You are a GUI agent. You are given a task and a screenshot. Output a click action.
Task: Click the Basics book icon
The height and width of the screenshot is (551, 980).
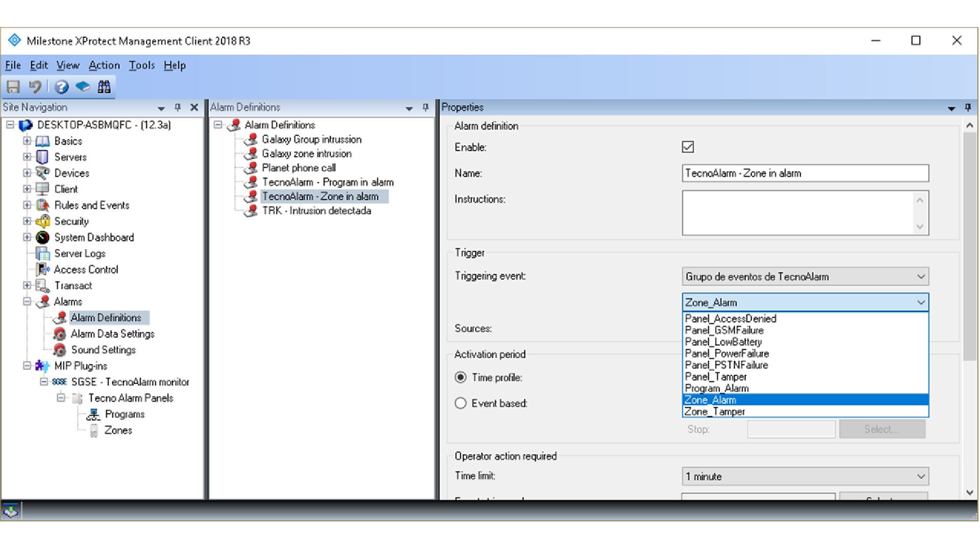(42, 141)
